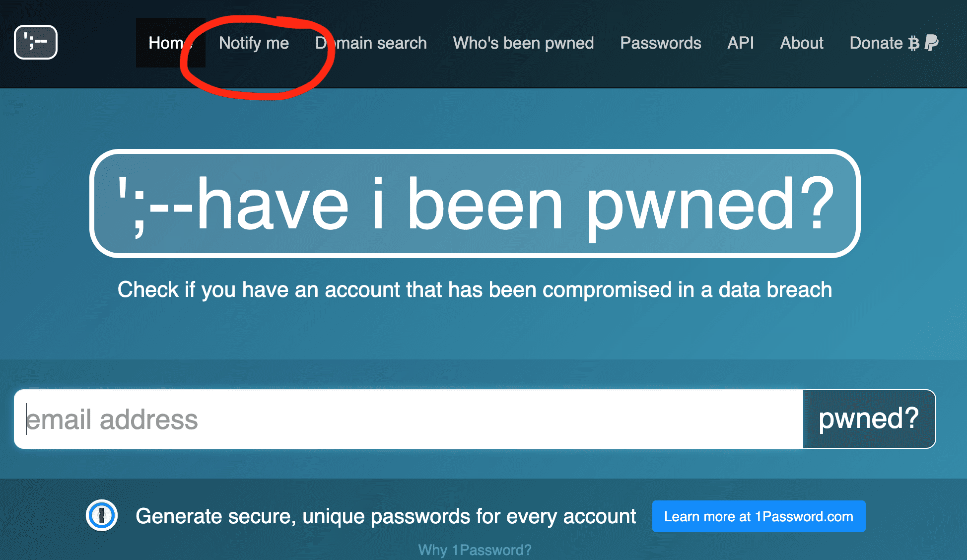Click the red-circled Notify me link
Viewport: 967px width, 560px height.
tap(254, 43)
